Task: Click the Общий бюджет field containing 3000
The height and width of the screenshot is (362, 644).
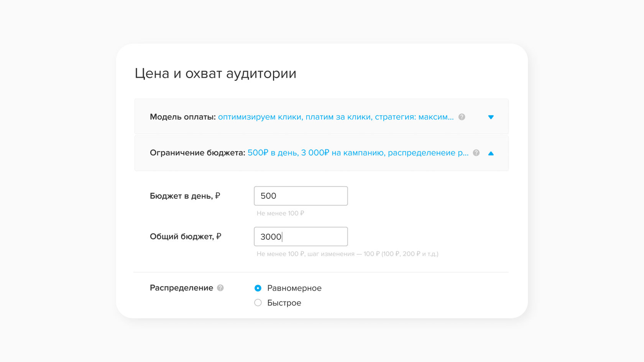Action: click(x=301, y=236)
